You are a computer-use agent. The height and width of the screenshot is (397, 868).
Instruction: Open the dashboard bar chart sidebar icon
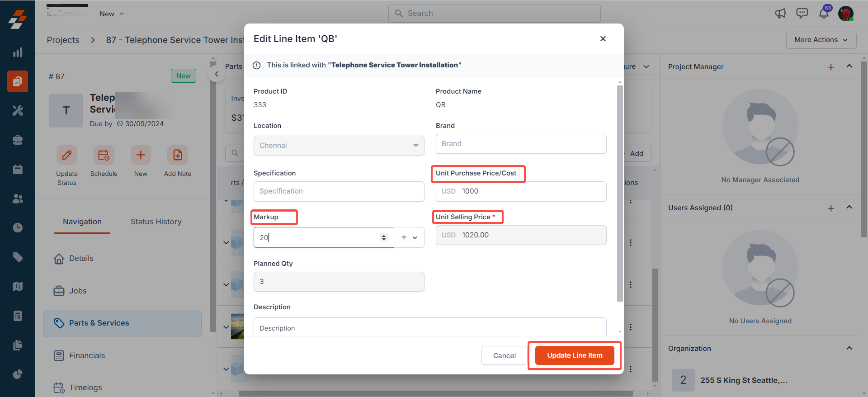coord(18,52)
